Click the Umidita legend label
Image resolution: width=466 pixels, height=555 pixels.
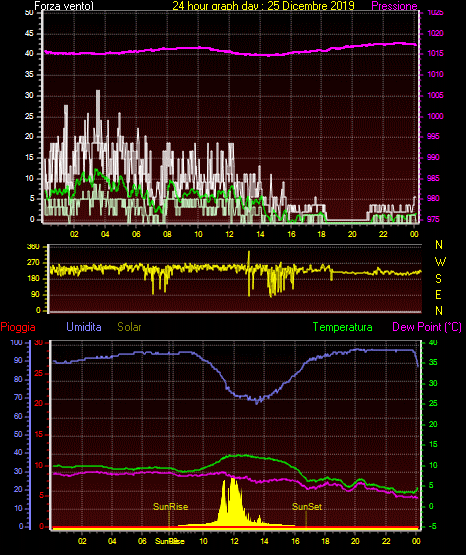point(84,327)
